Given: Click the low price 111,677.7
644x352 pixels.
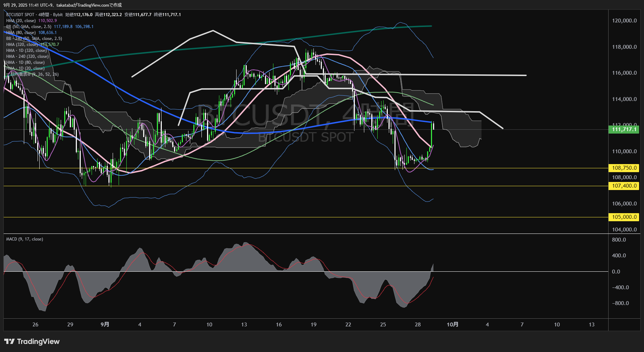Looking at the screenshot, I should tap(142, 15).
